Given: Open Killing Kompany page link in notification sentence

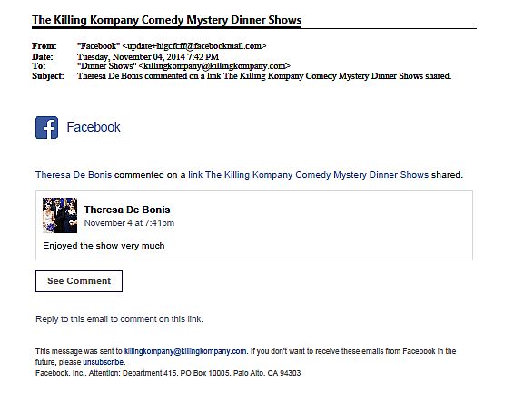Looking at the screenshot, I should click(317, 175).
